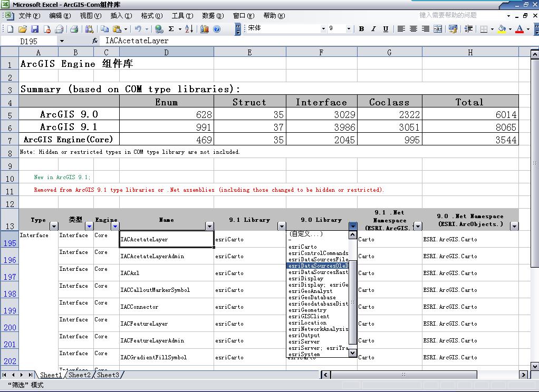Image resolution: width=539 pixels, height=392 pixels.
Task: Apply the Borders icon
Action: click(x=484, y=29)
